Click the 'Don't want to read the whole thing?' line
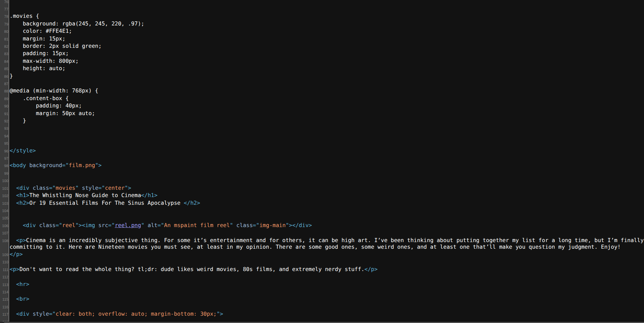The image size is (644, 323). coord(193,269)
